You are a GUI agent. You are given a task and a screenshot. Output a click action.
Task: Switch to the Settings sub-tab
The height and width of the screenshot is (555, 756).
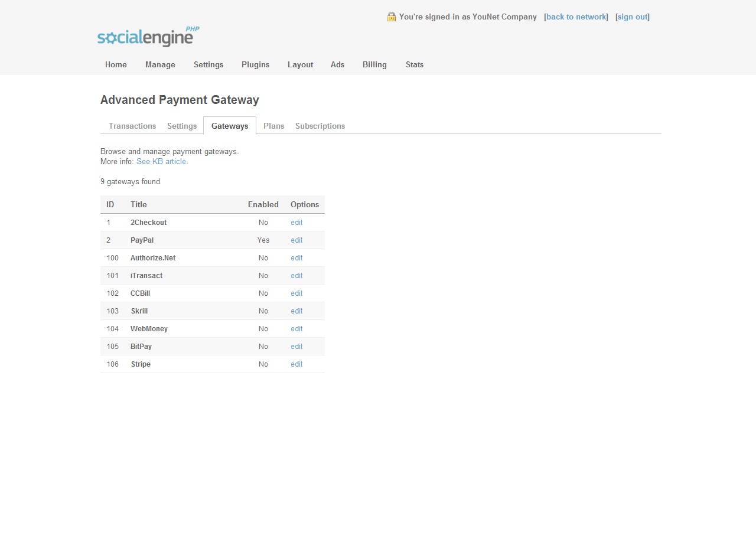(x=182, y=126)
